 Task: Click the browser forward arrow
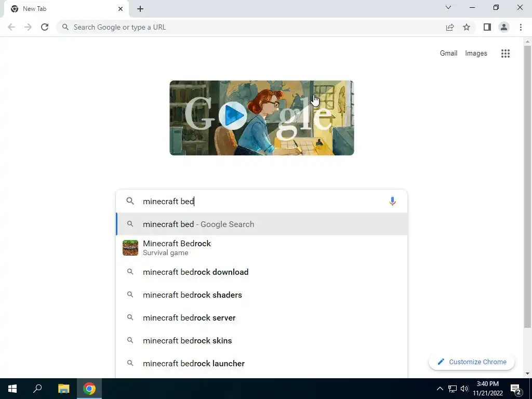tap(28, 27)
